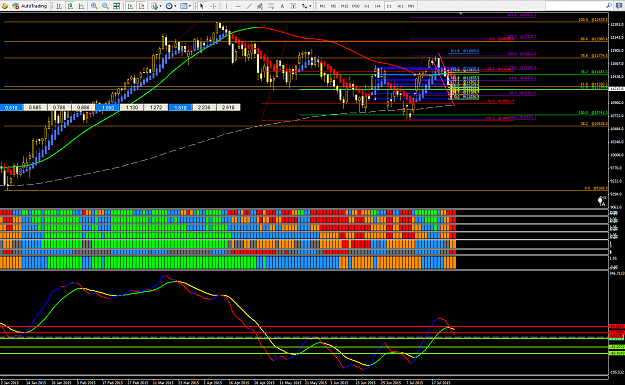Image resolution: width=625 pixels, height=385 pixels.
Task: Select the line chart display icon
Action: click(81, 6)
